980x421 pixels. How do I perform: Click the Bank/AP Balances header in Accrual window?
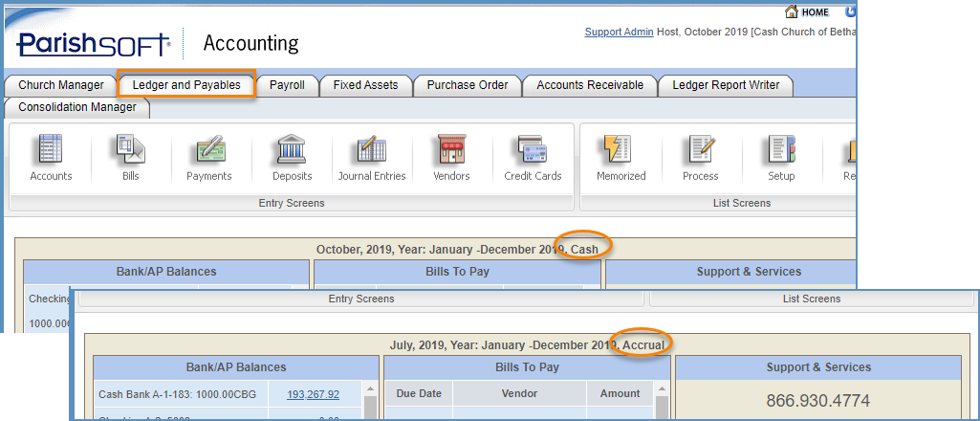pos(235,367)
